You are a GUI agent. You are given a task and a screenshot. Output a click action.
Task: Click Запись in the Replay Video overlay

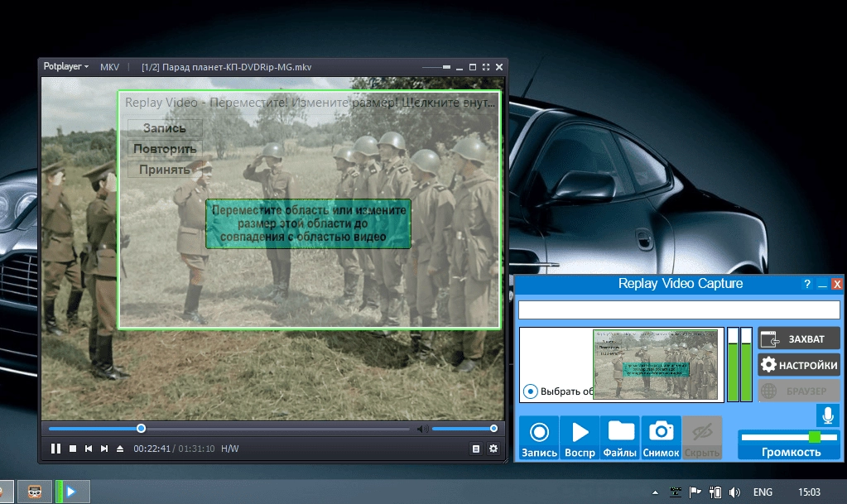pyautogui.click(x=165, y=128)
